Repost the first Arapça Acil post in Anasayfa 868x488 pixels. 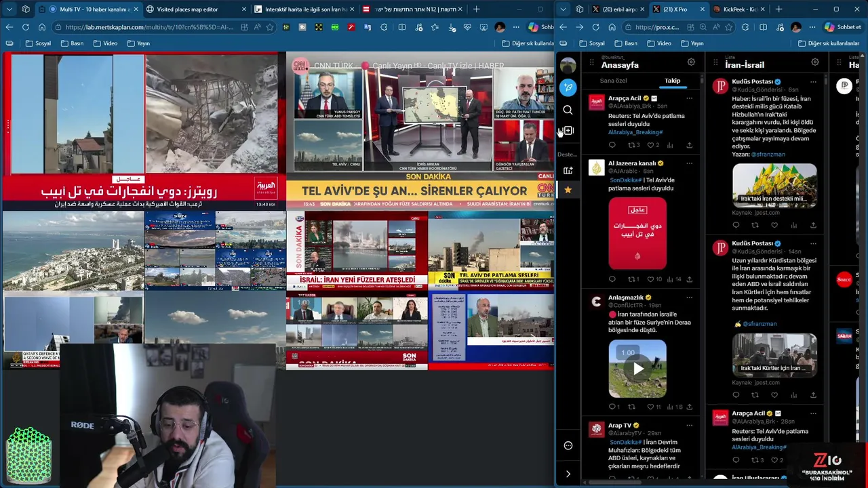[633, 145]
